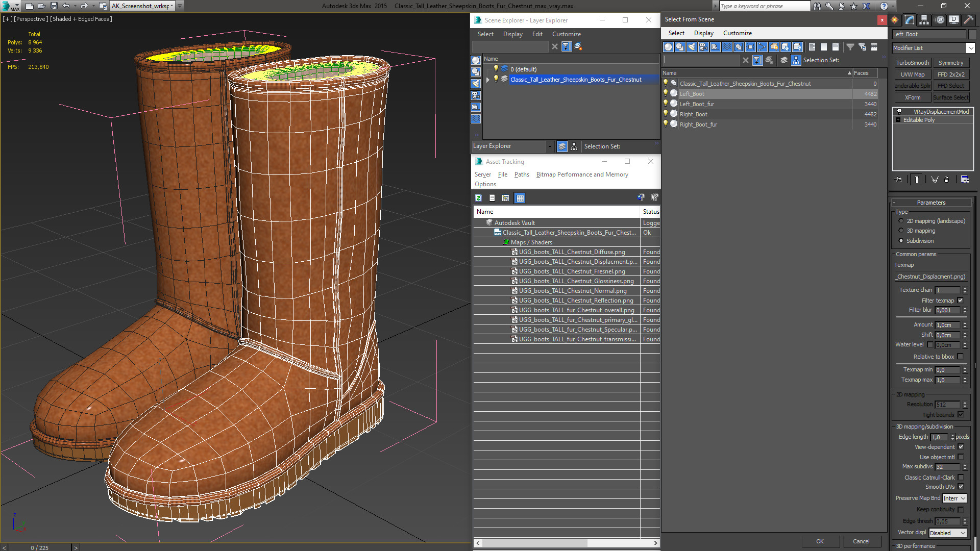This screenshot has width=980, height=551.
Task: Click the Amount spinner arrows
Action: click(x=965, y=325)
